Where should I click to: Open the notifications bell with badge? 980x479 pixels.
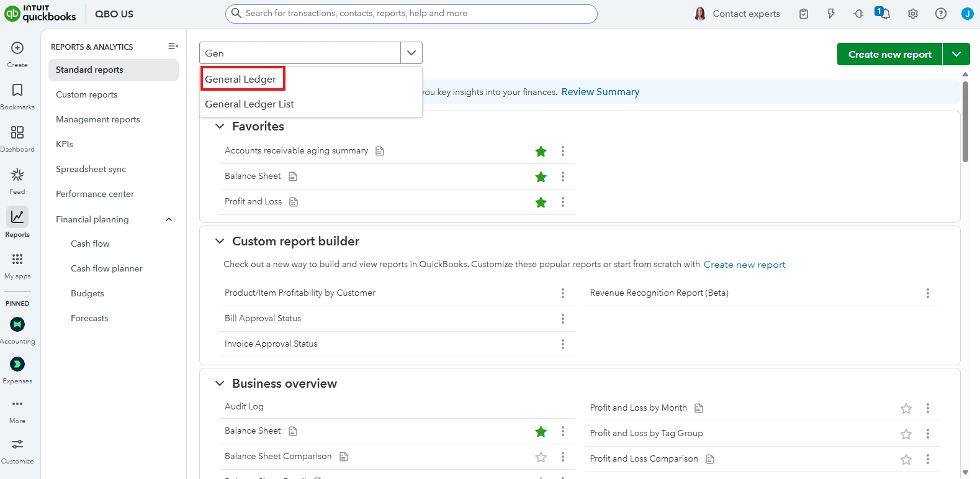point(883,13)
